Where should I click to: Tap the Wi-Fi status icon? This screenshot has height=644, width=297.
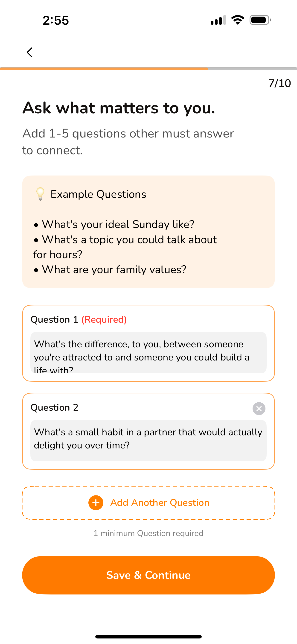pyautogui.click(x=238, y=20)
